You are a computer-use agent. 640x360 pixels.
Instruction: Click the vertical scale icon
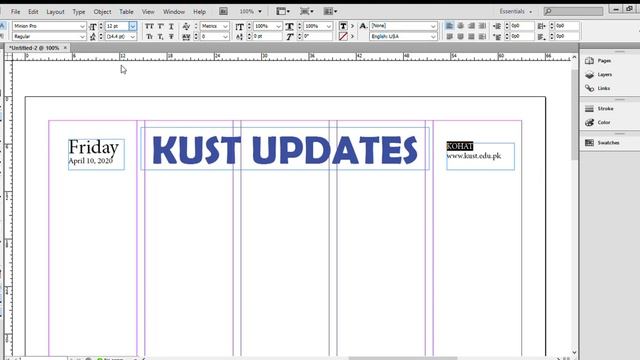pyautogui.click(x=240, y=27)
